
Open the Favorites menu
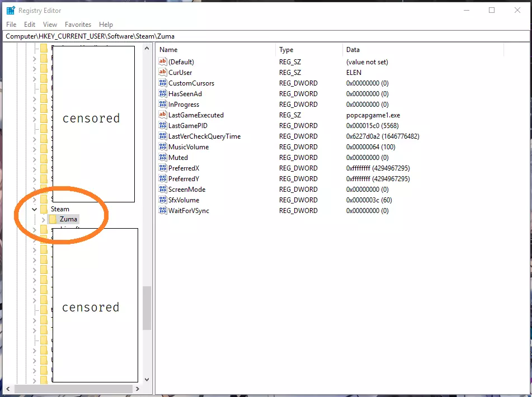pyautogui.click(x=78, y=25)
